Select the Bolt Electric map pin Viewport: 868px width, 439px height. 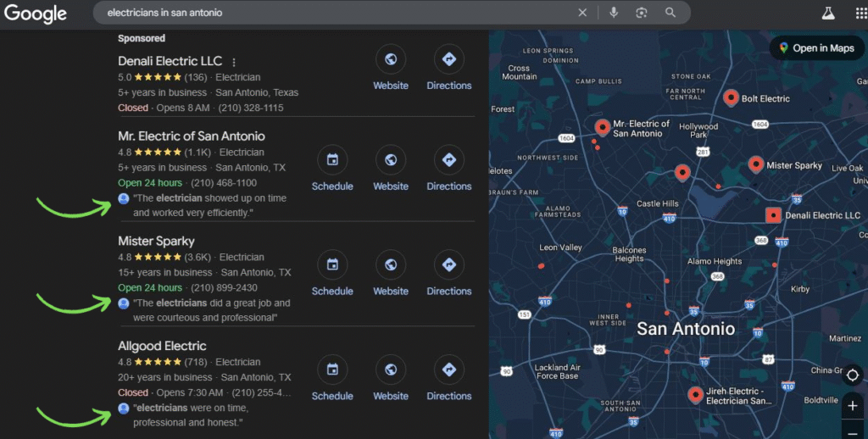[x=731, y=98]
